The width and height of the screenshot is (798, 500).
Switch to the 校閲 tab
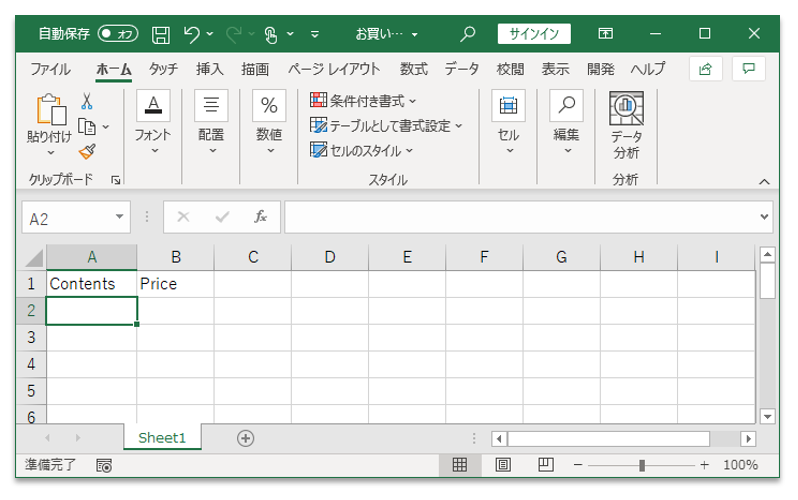[510, 69]
